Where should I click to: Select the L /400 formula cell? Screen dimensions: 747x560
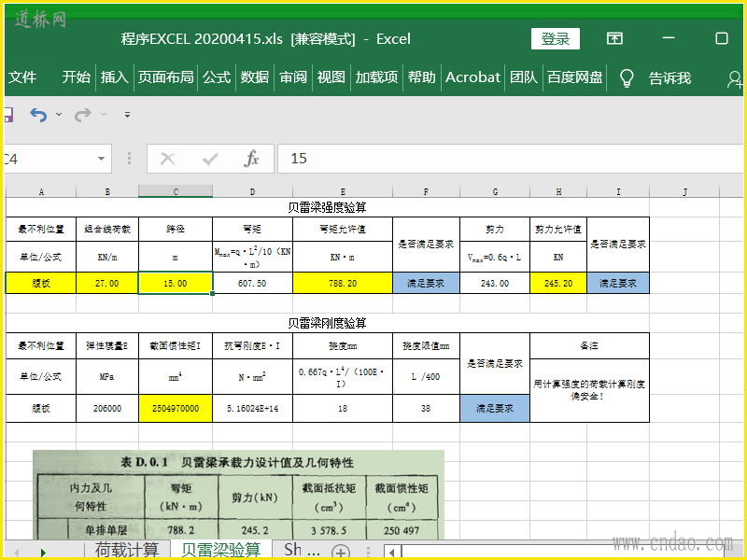(426, 376)
